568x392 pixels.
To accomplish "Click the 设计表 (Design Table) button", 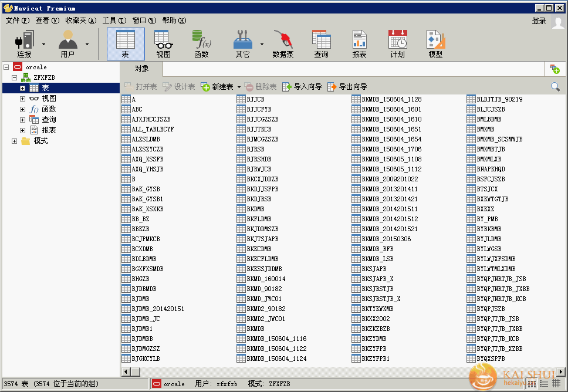I will pos(179,87).
